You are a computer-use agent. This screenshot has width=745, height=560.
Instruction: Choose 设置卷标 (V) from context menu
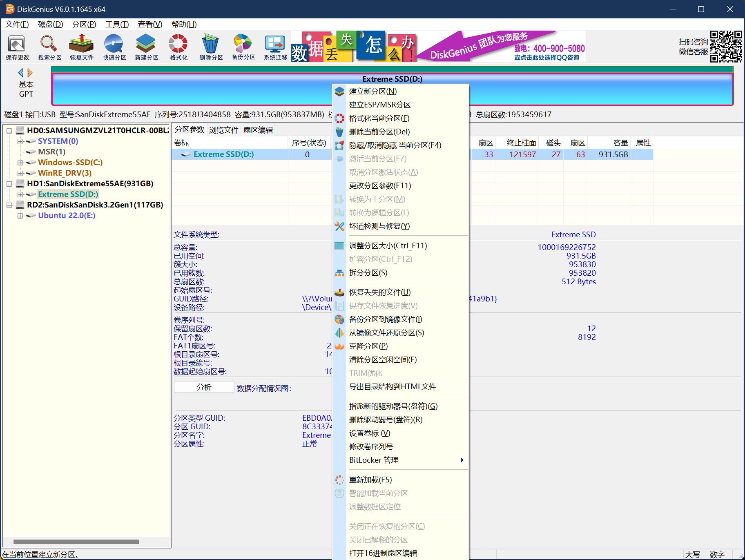click(401, 433)
